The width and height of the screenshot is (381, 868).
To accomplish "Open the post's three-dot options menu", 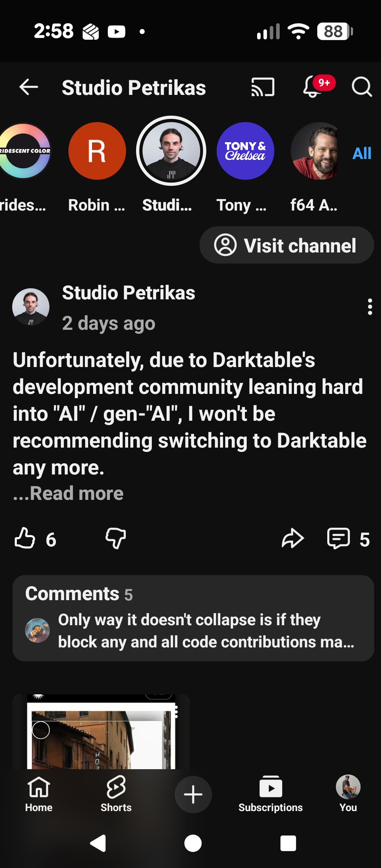I will click(370, 307).
